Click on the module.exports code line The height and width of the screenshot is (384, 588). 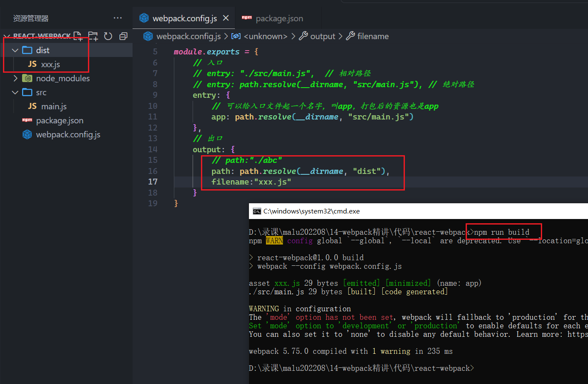216,51
